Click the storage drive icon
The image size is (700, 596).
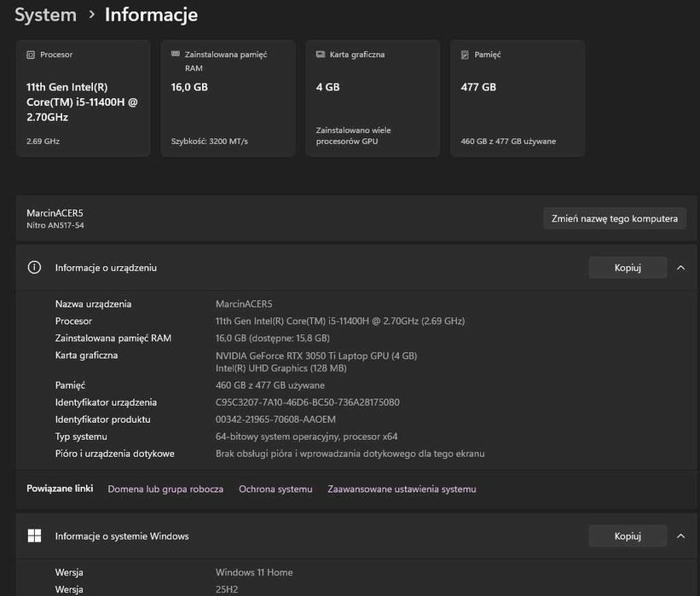click(x=465, y=55)
